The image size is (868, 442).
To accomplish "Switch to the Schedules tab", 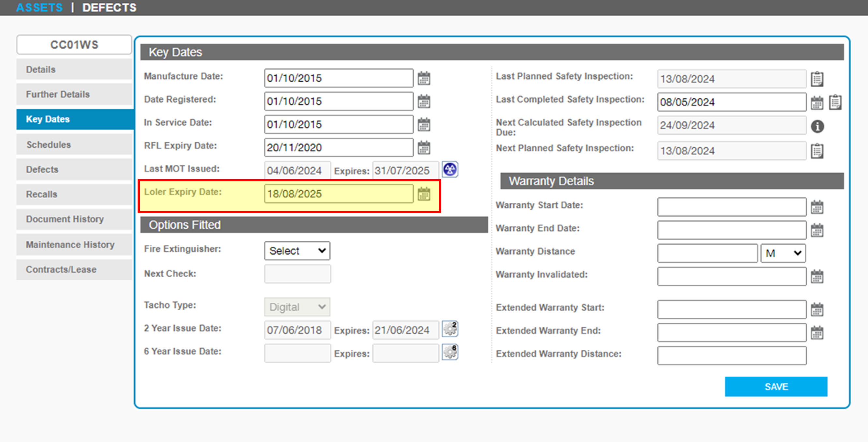I will pyautogui.click(x=74, y=145).
